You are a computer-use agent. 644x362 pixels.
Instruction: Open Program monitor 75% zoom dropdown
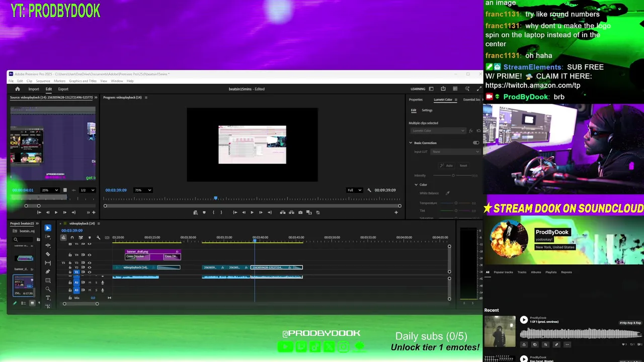(x=142, y=190)
